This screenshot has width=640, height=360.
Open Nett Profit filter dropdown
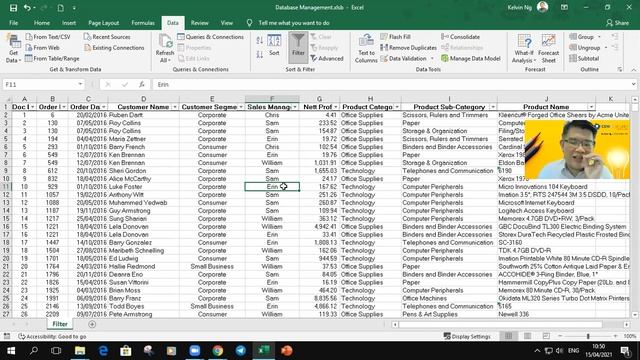point(336,107)
